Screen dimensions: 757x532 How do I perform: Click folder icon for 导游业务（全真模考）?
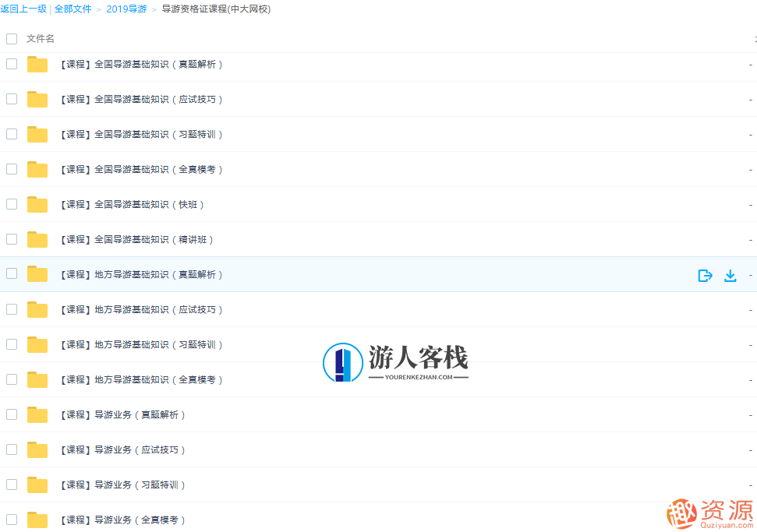(x=37, y=520)
